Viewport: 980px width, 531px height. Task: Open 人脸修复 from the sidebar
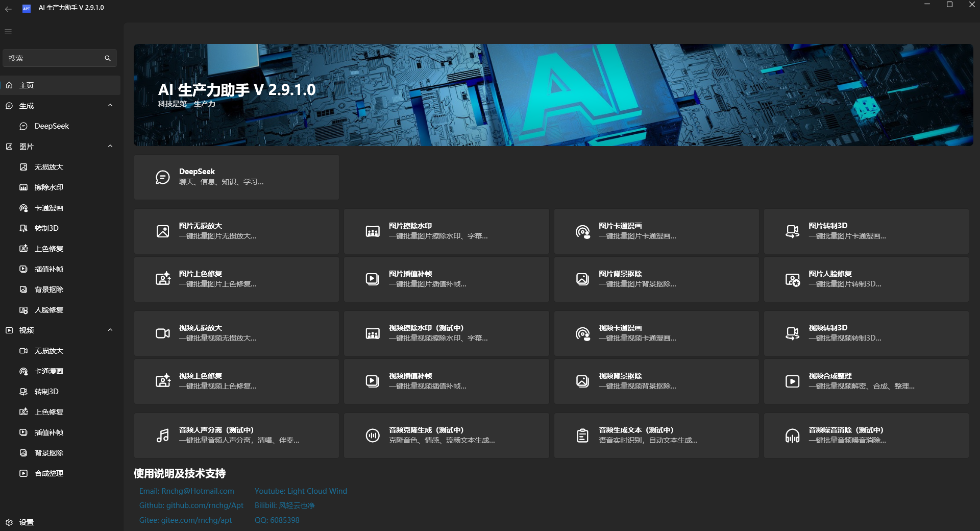coord(48,310)
